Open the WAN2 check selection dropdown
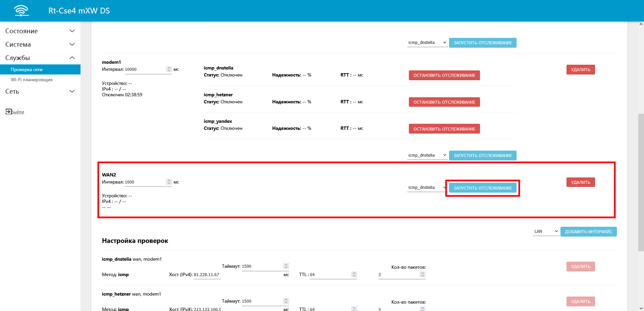The height and width of the screenshot is (311, 644). pyautogui.click(x=427, y=188)
